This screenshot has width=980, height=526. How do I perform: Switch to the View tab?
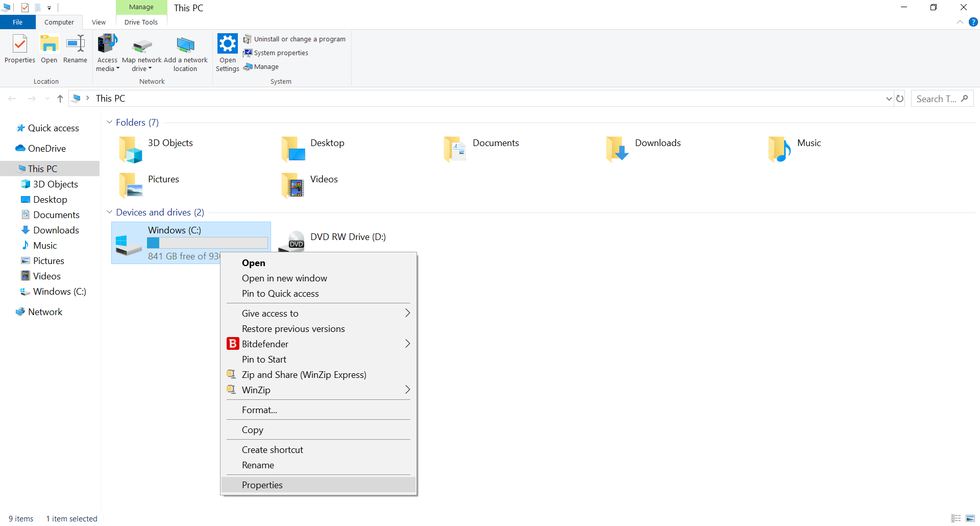pyautogui.click(x=99, y=22)
